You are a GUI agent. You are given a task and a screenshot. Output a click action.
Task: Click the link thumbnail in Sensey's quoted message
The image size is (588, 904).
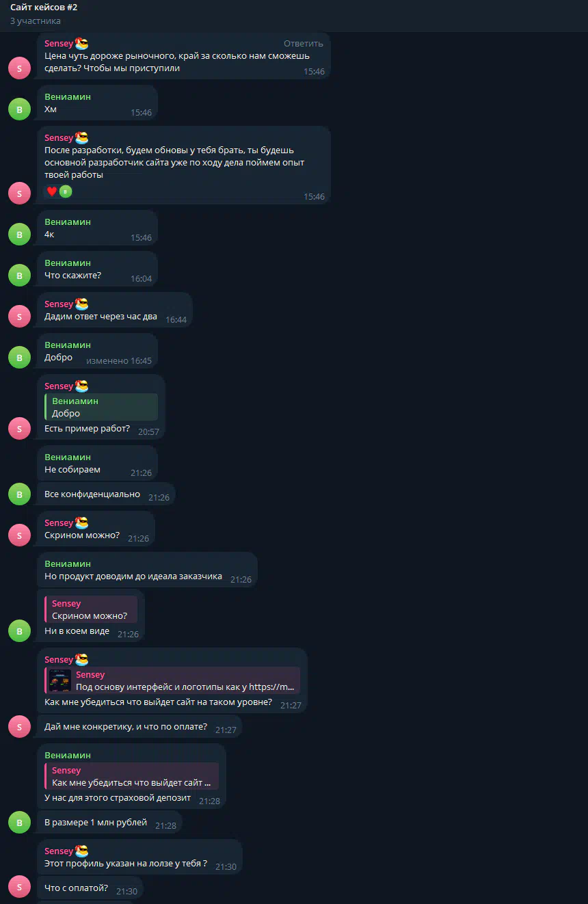click(x=60, y=680)
